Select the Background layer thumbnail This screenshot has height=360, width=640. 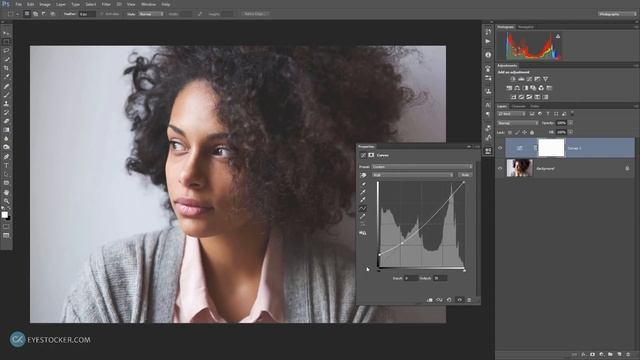click(x=519, y=168)
